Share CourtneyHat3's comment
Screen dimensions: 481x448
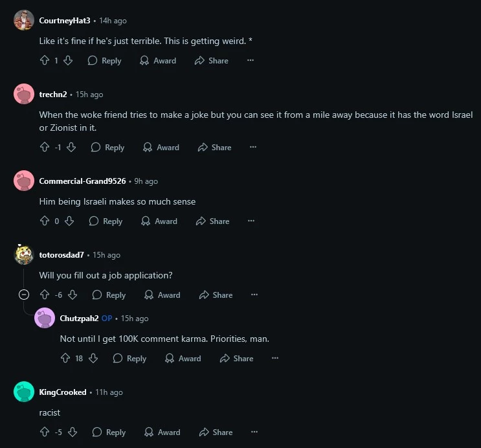pyautogui.click(x=212, y=60)
